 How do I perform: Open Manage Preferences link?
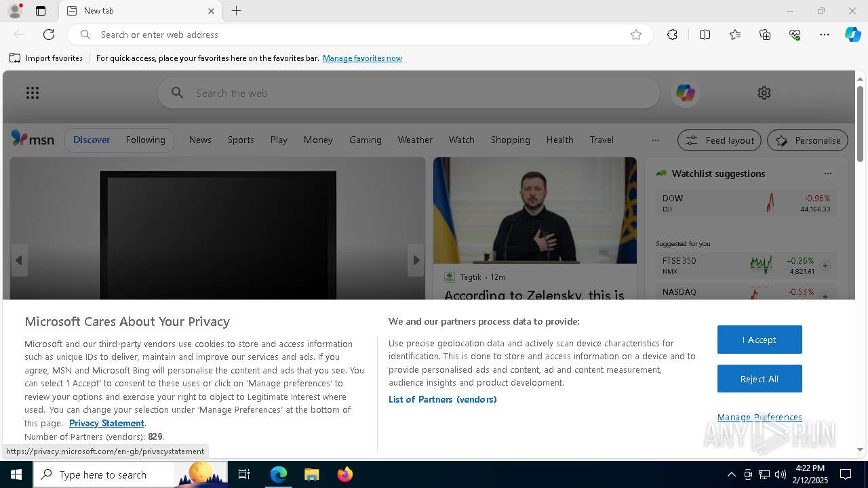click(759, 418)
